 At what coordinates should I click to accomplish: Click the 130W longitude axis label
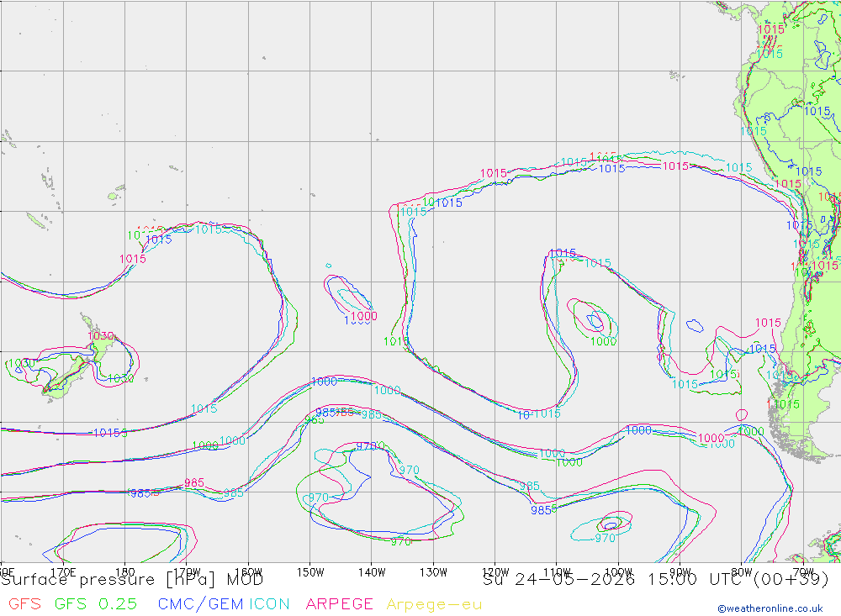[433, 572]
